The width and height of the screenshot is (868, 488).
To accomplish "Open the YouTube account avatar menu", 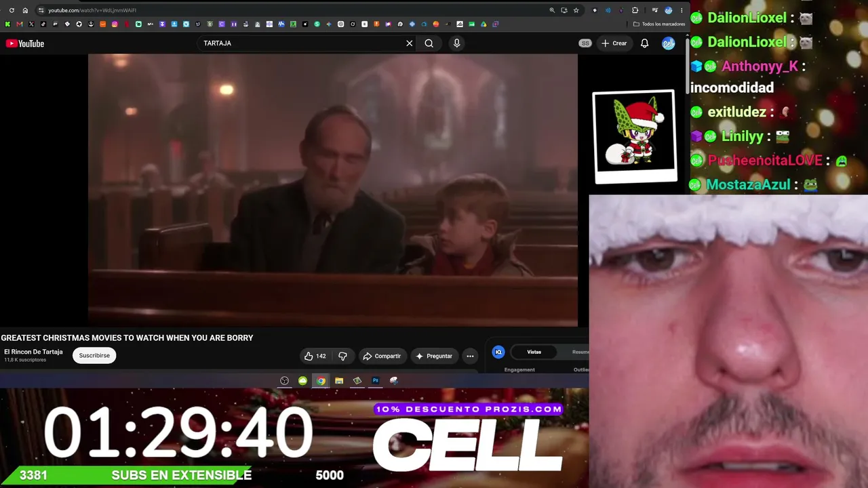I will click(669, 43).
